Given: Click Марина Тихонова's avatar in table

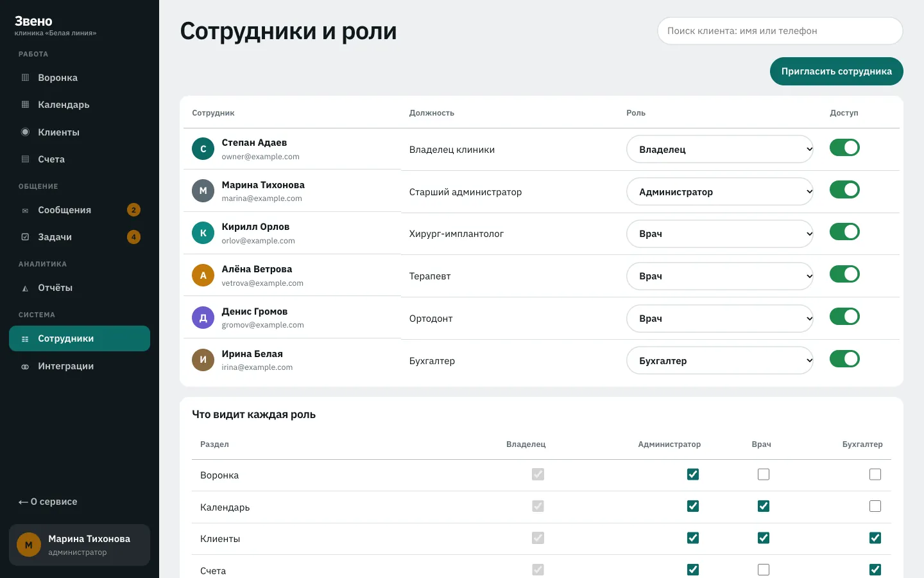Looking at the screenshot, I should (203, 191).
